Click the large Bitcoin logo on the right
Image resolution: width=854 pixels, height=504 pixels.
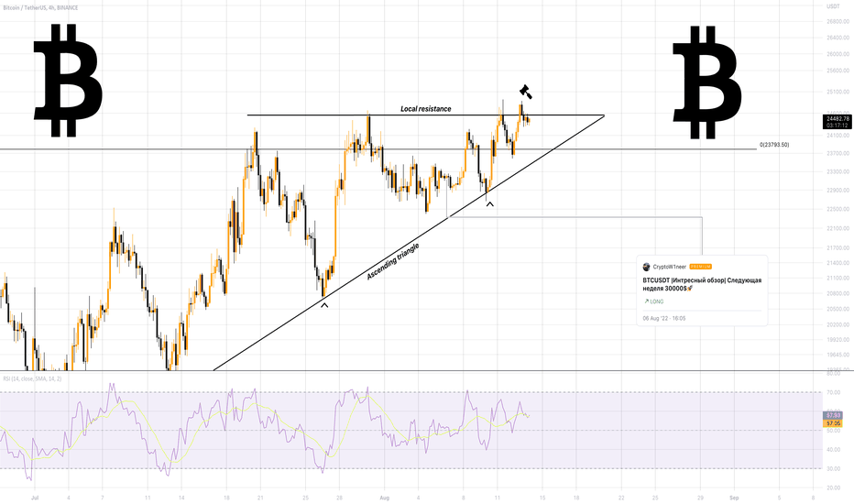click(x=706, y=82)
